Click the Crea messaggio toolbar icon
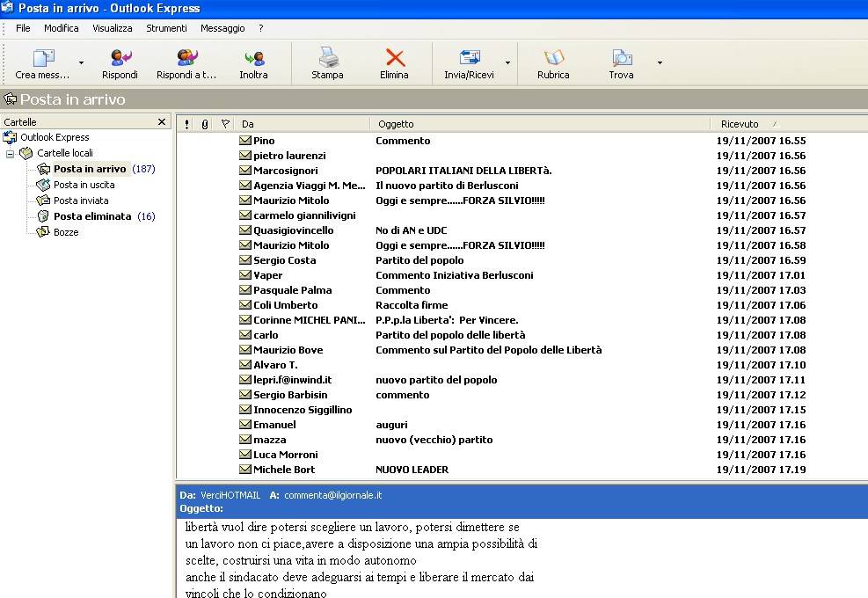This screenshot has height=598, width=868. [x=43, y=58]
